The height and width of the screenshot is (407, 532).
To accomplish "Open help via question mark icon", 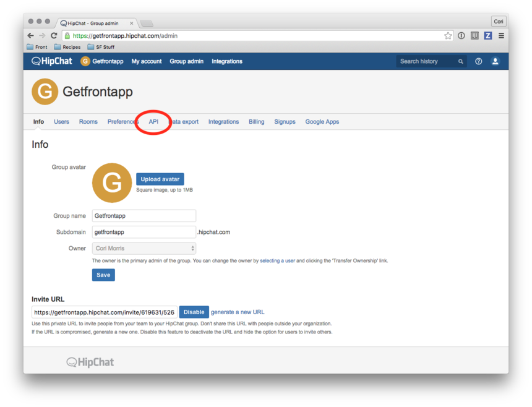I will tap(478, 61).
